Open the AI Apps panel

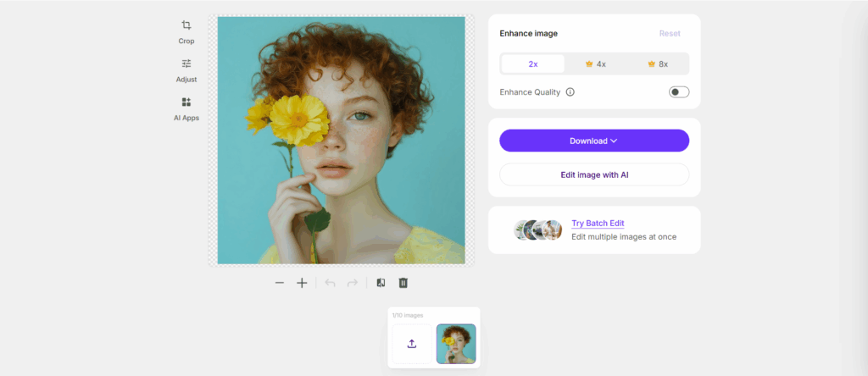[x=186, y=108]
